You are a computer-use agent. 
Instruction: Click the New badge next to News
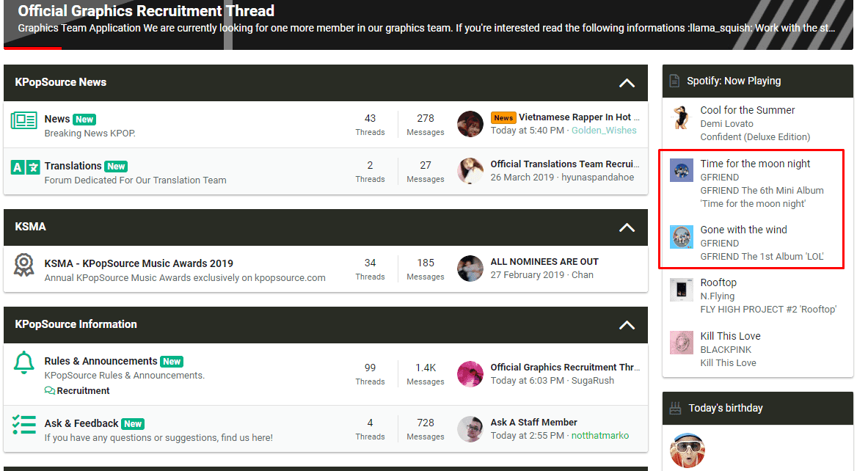[x=84, y=120]
